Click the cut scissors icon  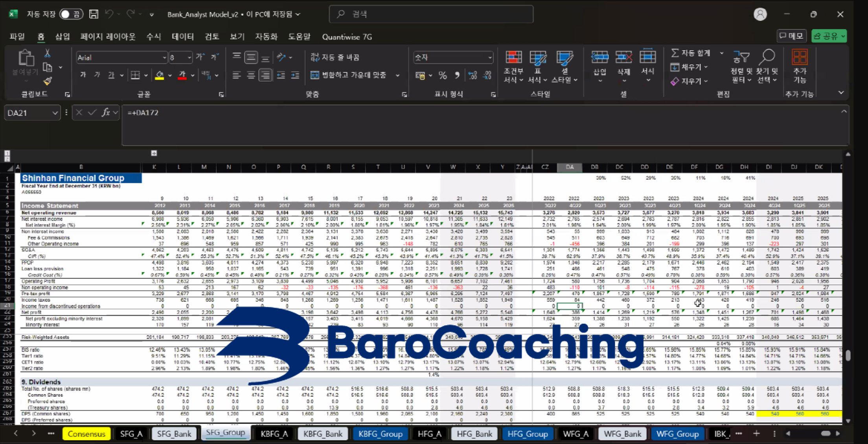click(47, 53)
